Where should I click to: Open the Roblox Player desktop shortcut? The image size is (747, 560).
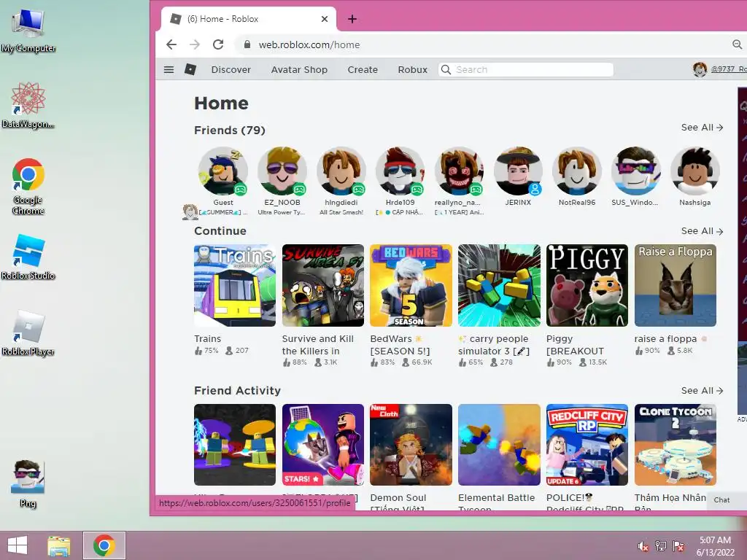(28, 333)
